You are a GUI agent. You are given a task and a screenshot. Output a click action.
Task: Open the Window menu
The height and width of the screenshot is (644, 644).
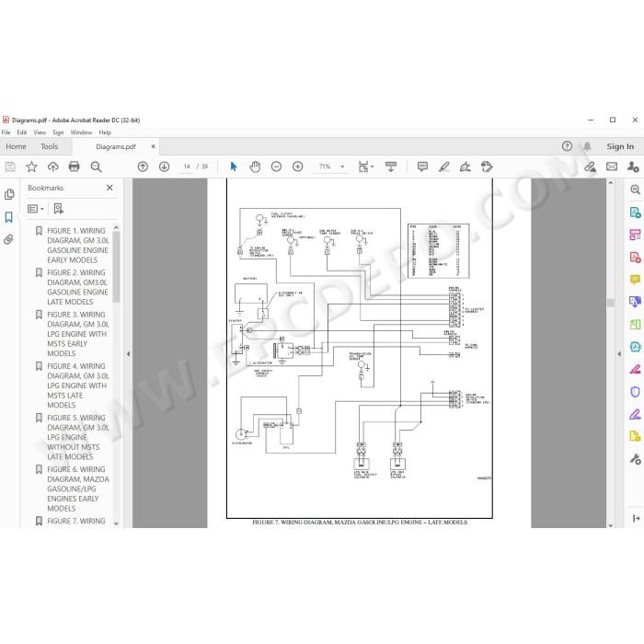tap(81, 132)
